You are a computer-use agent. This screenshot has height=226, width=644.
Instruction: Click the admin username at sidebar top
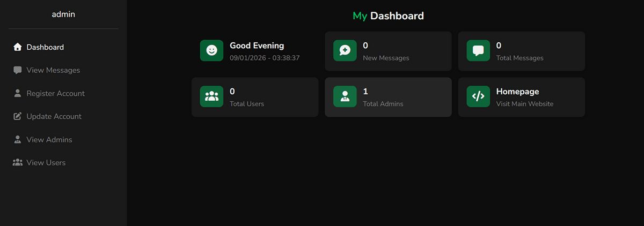(x=63, y=14)
